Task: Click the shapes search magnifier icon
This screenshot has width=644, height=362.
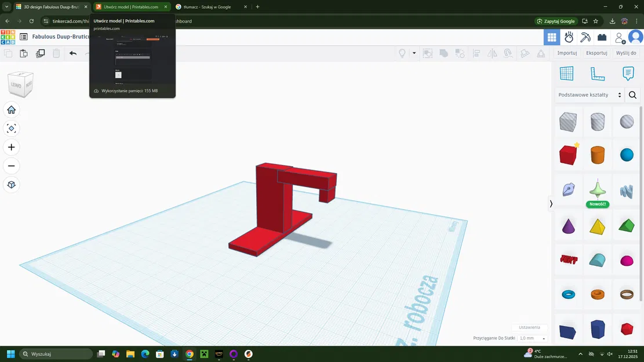Action: click(x=633, y=95)
